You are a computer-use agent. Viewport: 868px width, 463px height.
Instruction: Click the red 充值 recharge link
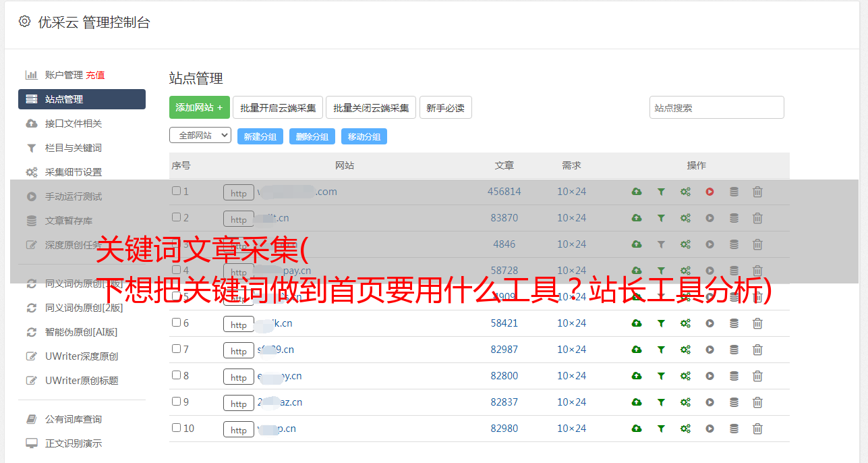(95, 75)
